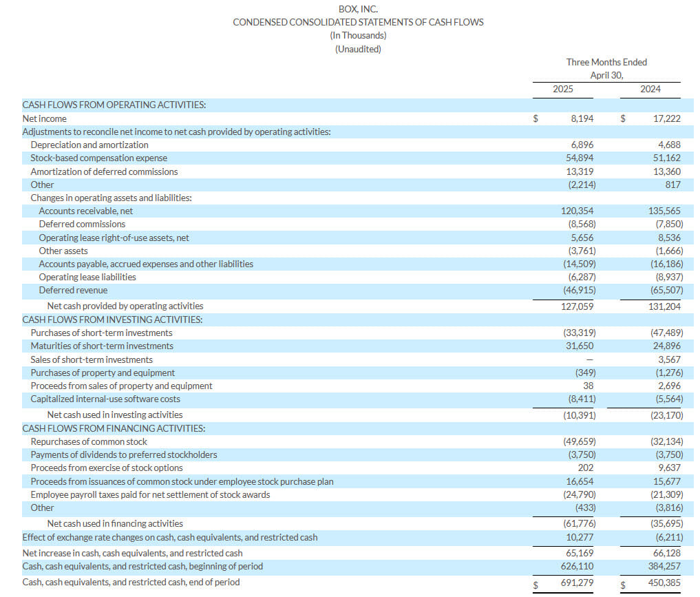Select the "CONDENSED CONSOLIDATED STATEMENTS OF CASH FLOWS" heading
Screen dimensions: 700x597
(358, 22)
